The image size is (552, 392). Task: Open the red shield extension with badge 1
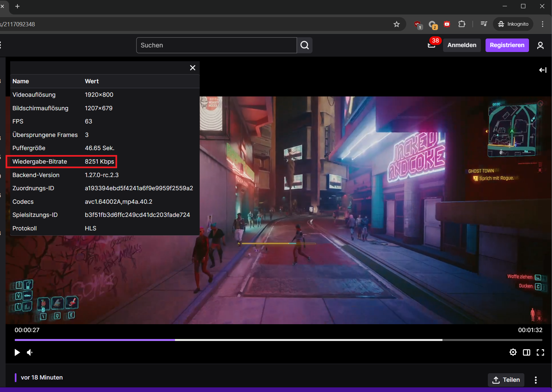click(418, 24)
